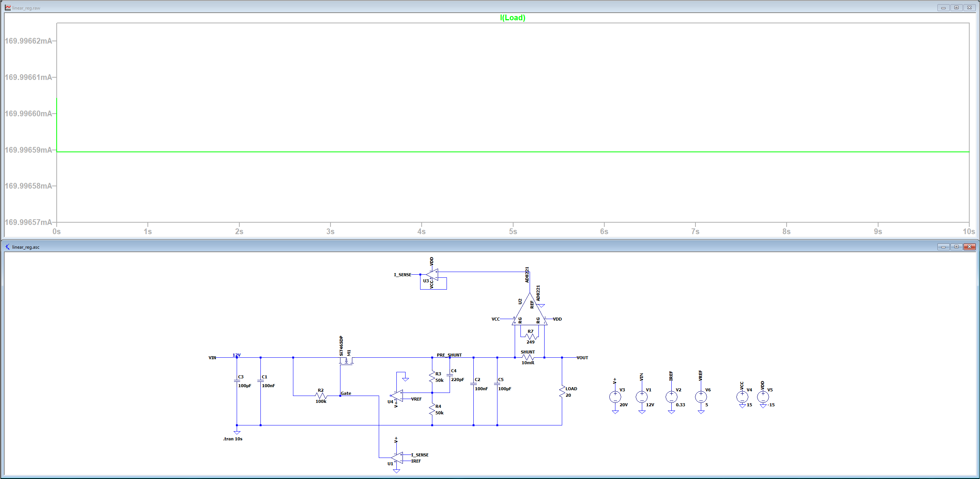980x479 pixels.
Task: Maximize the linear_reg.raw waveform window
Action: tap(956, 8)
